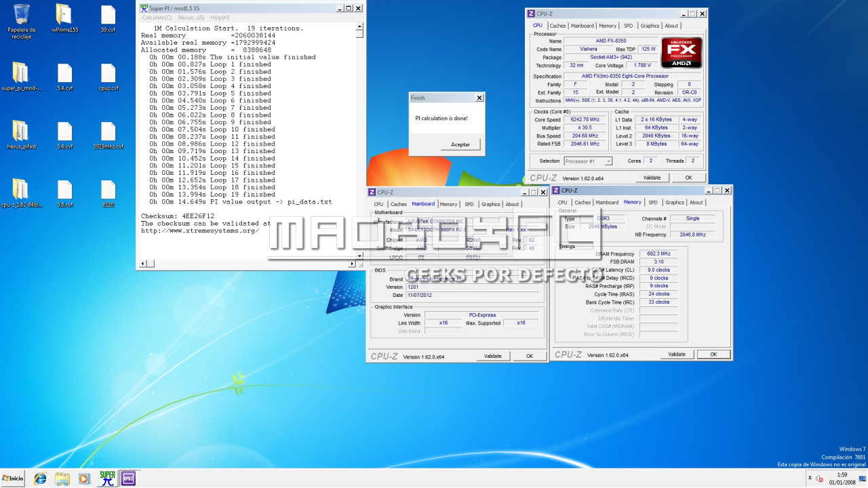Click Validate in the CPU-Z CPU window

point(652,178)
